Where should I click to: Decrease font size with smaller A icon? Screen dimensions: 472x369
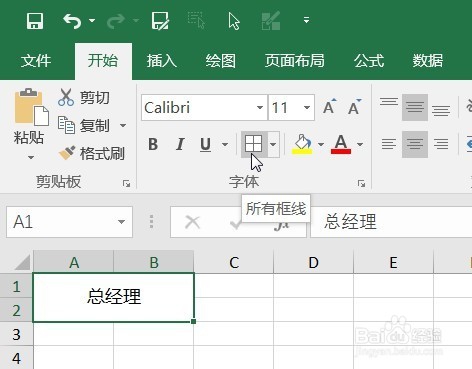[354, 107]
